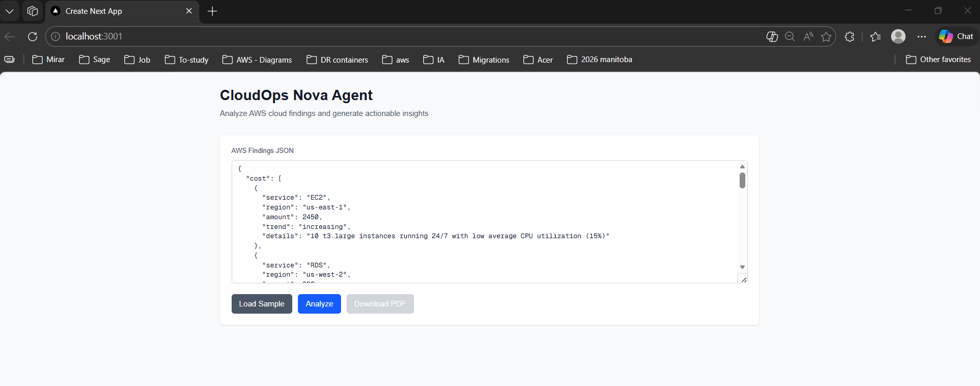The image size is (980, 386).
Task: Go back to previous page
Action: pos(10,36)
